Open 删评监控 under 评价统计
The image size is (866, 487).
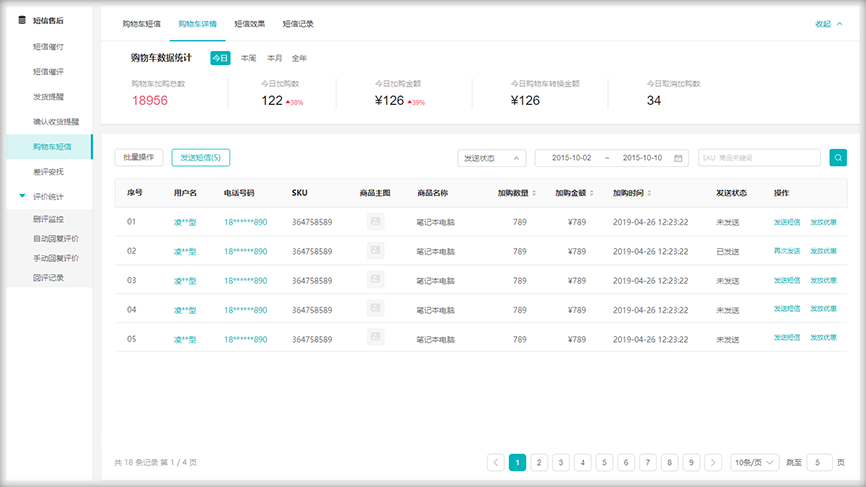(x=49, y=219)
